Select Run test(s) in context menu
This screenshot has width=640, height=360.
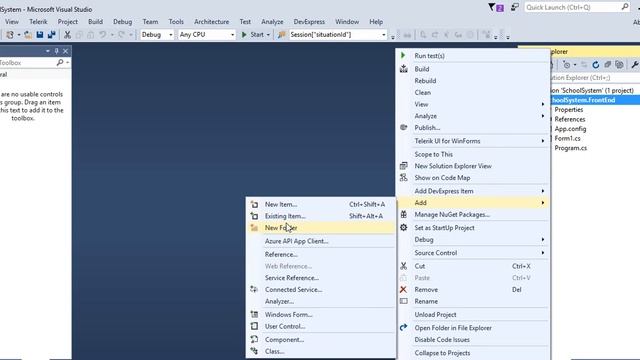coord(473,56)
